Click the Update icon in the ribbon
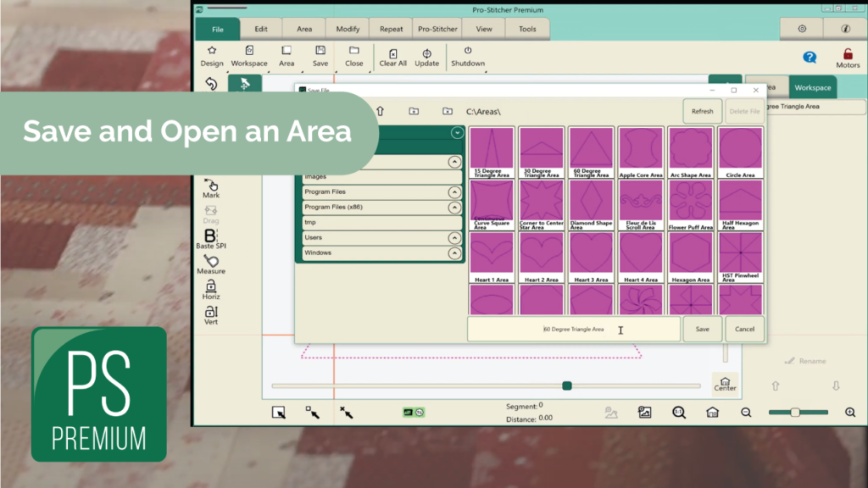This screenshot has height=488, width=868. (x=426, y=53)
